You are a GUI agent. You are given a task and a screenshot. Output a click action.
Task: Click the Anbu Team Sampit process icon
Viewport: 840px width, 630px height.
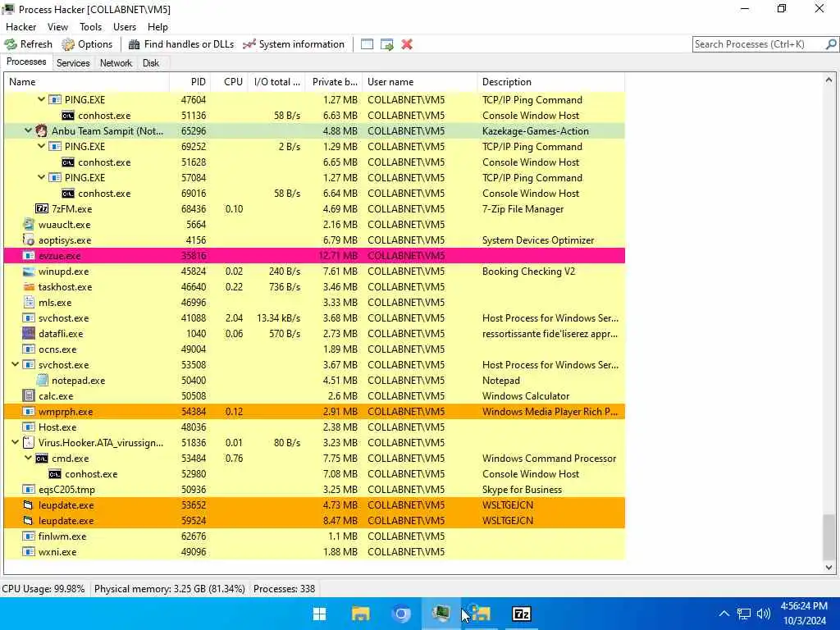point(41,130)
